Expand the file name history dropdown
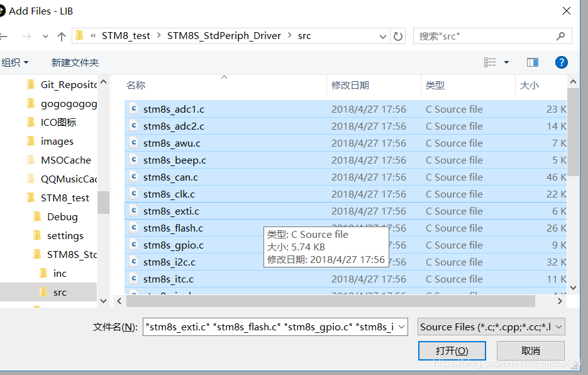 click(402, 327)
